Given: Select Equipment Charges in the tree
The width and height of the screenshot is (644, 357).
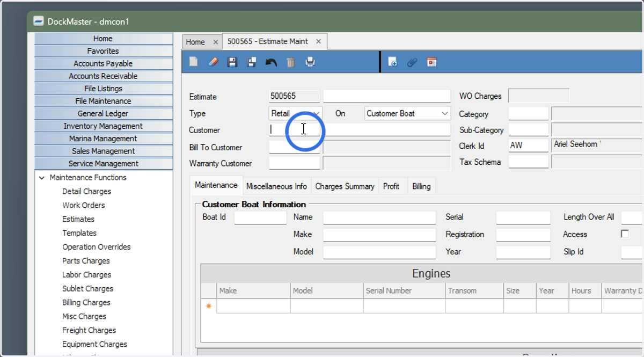Looking at the screenshot, I should coord(95,345).
